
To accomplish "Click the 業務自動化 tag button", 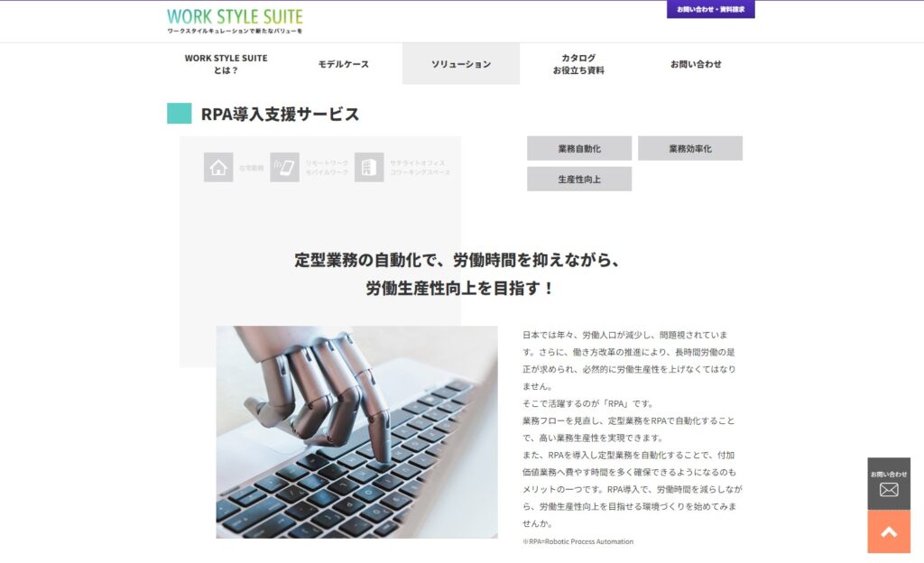I will [579, 148].
